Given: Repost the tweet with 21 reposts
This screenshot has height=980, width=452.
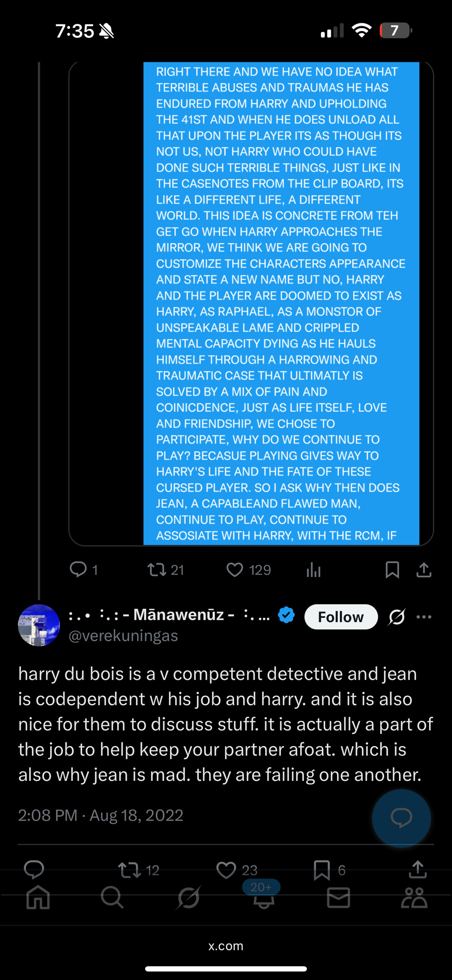Looking at the screenshot, I should click(157, 569).
